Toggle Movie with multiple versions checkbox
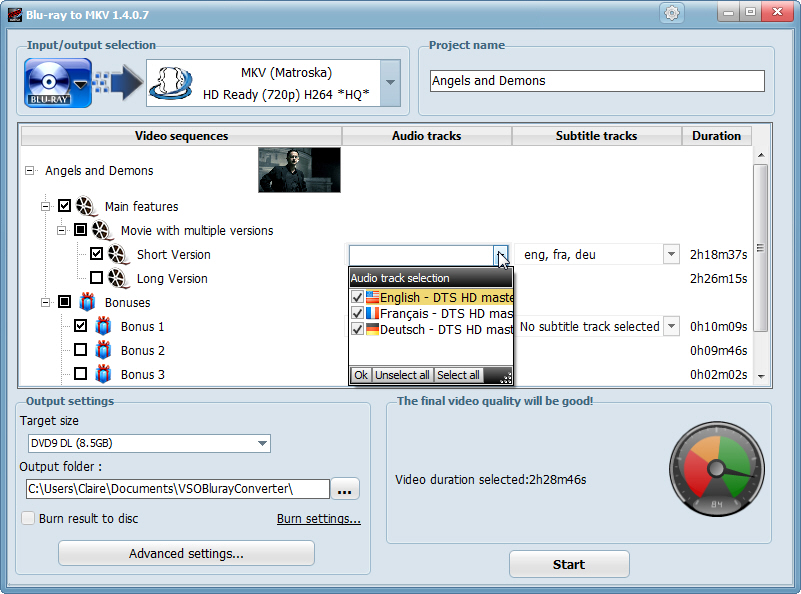This screenshot has height=594, width=801. click(x=80, y=230)
